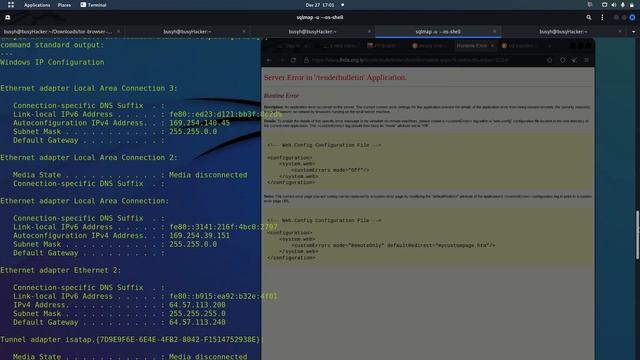
Task: Switch to the second busyh@busyHacker terminal tab
Action: (187, 31)
